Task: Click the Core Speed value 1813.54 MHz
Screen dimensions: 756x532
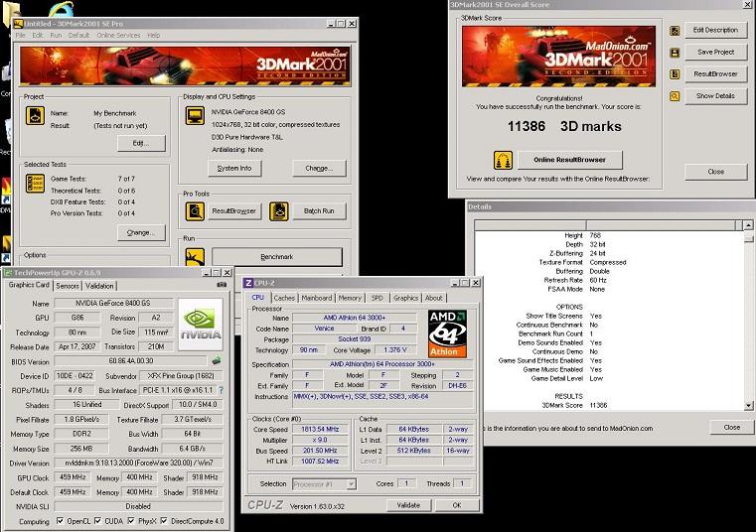Action: click(320, 429)
